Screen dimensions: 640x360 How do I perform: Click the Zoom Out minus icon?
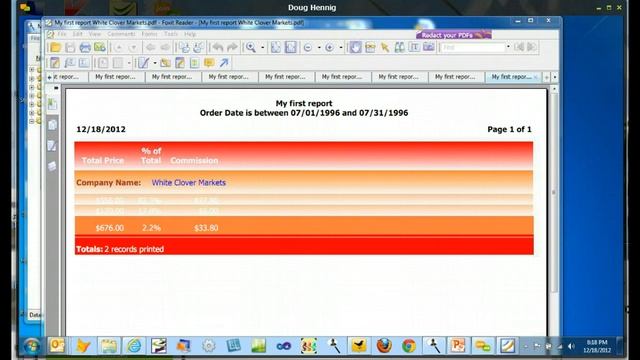coord(308,48)
